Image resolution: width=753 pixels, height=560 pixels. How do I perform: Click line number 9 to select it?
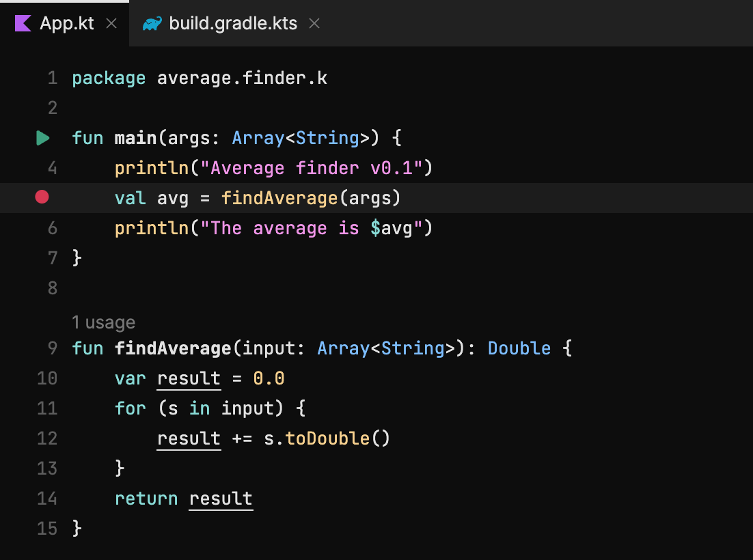(53, 348)
